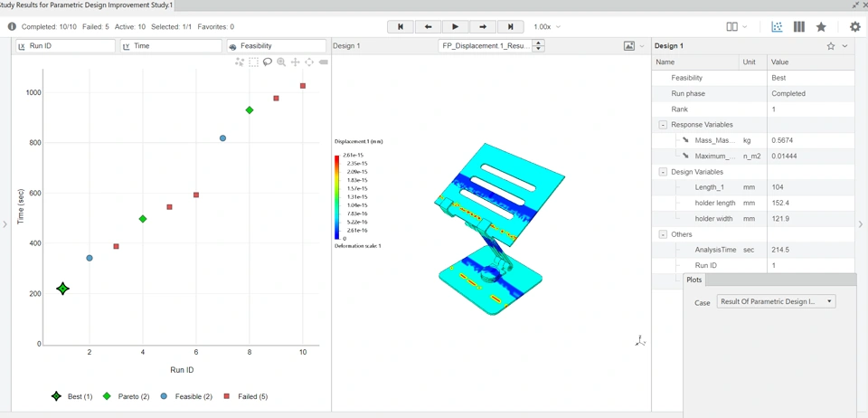Open the FP_Displacement.1 result selector
The width and height of the screenshot is (868, 418).
click(485, 46)
